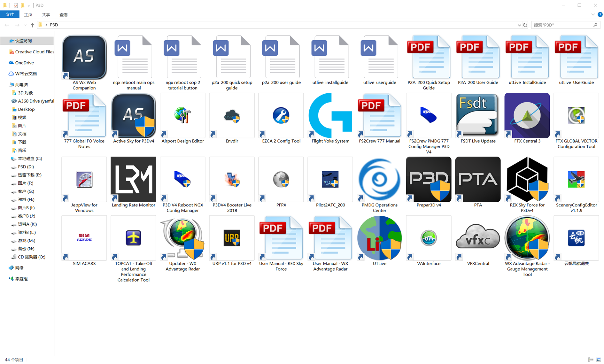Open FTX GLOBAL VECTOR Configuration Tool

click(x=576, y=121)
